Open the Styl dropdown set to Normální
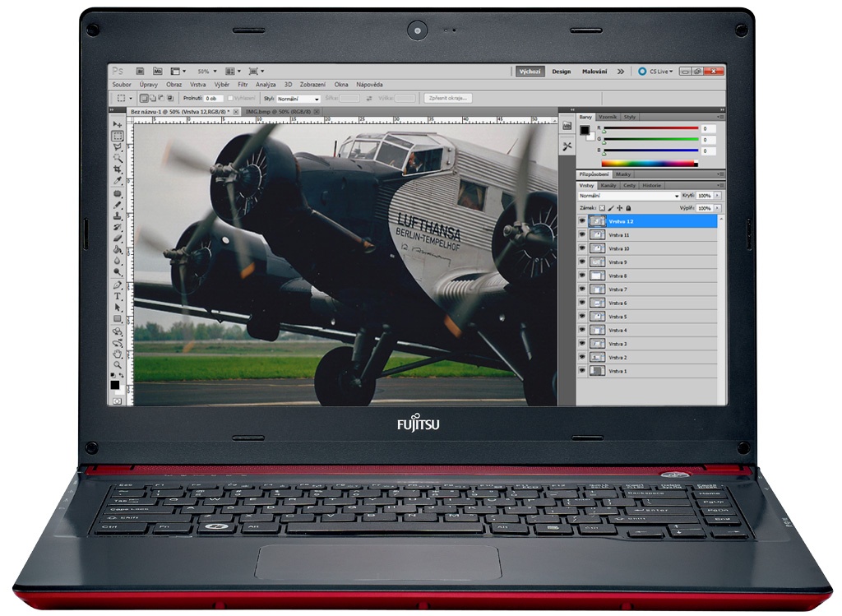This screenshot has width=842, height=616. tap(298, 99)
